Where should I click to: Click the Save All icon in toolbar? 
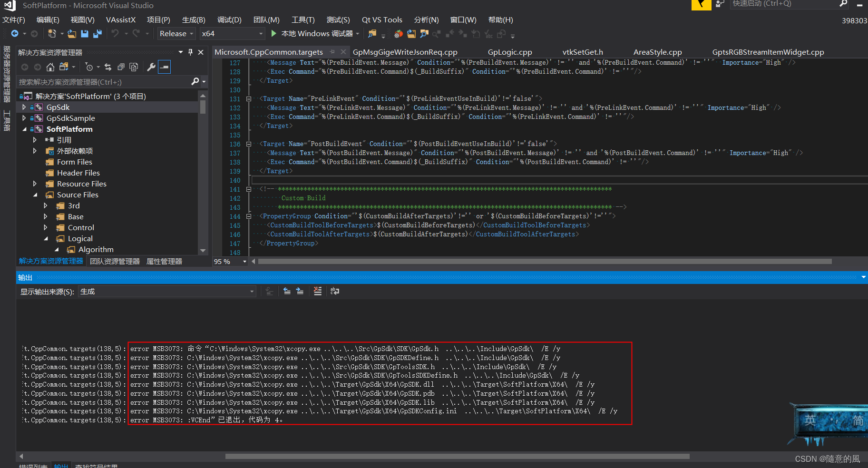tap(98, 34)
